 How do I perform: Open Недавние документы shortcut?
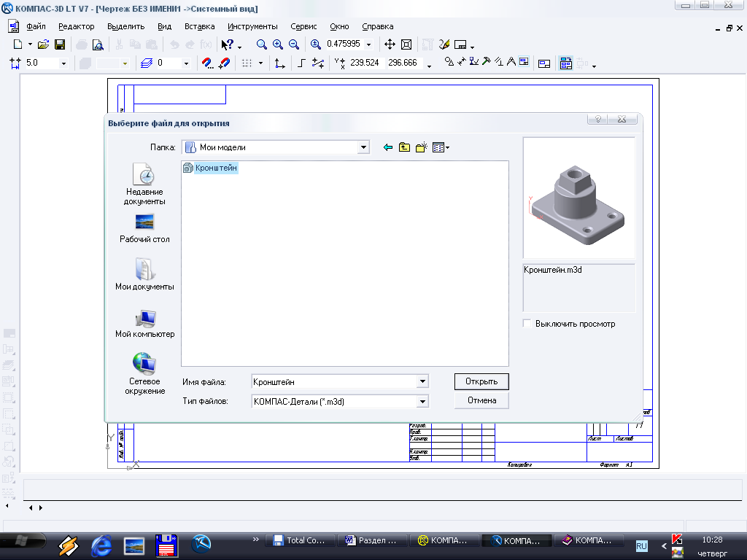(x=144, y=184)
